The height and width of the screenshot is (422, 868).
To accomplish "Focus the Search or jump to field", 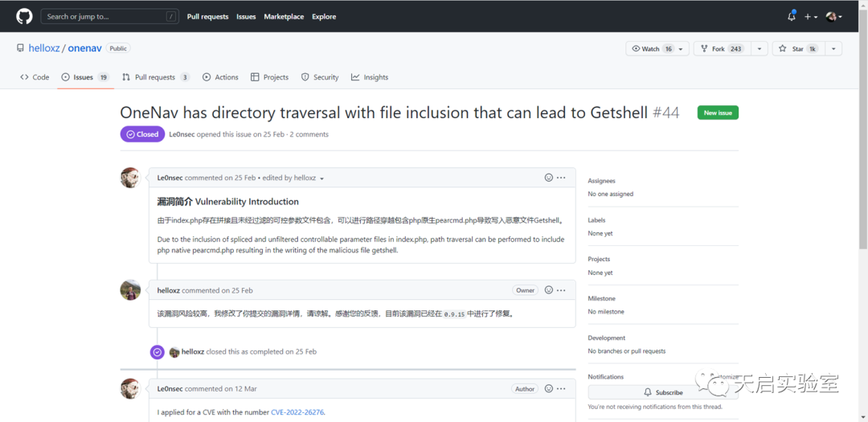I will (x=109, y=17).
